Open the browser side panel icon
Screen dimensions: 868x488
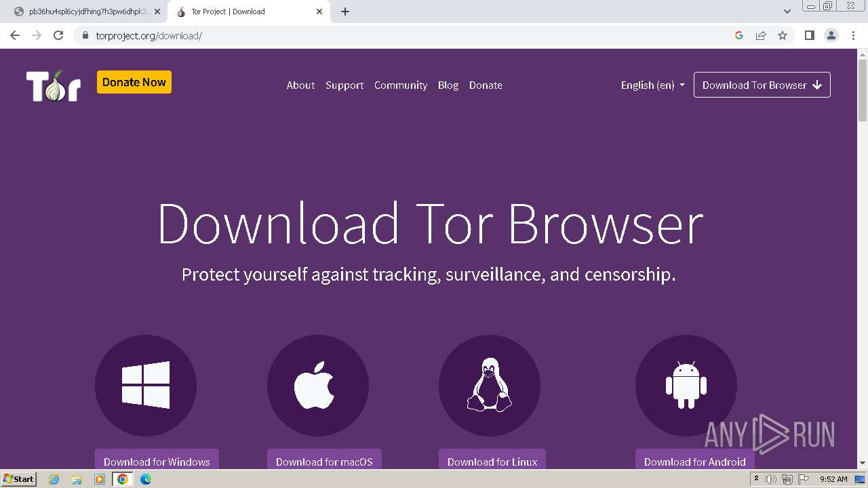[809, 35]
